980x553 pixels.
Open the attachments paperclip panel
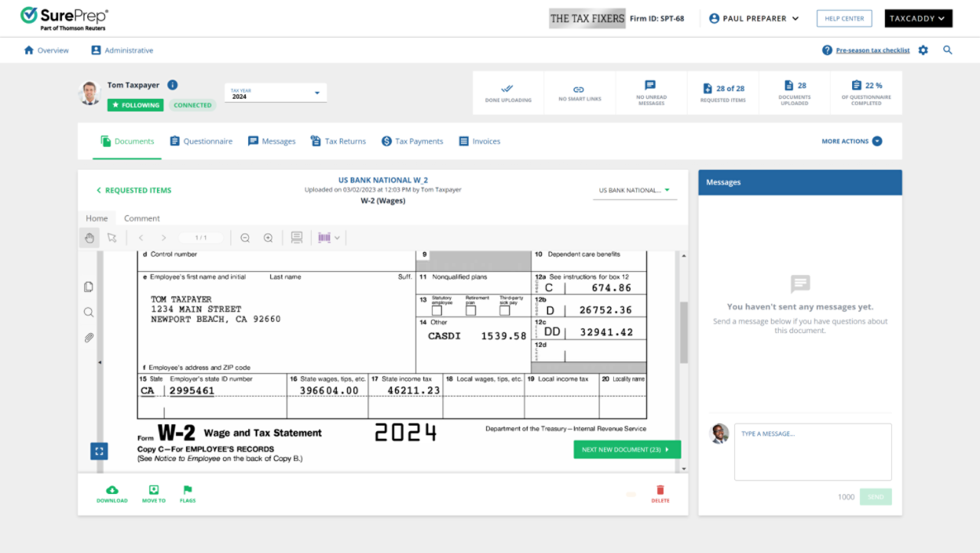(89, 338)
